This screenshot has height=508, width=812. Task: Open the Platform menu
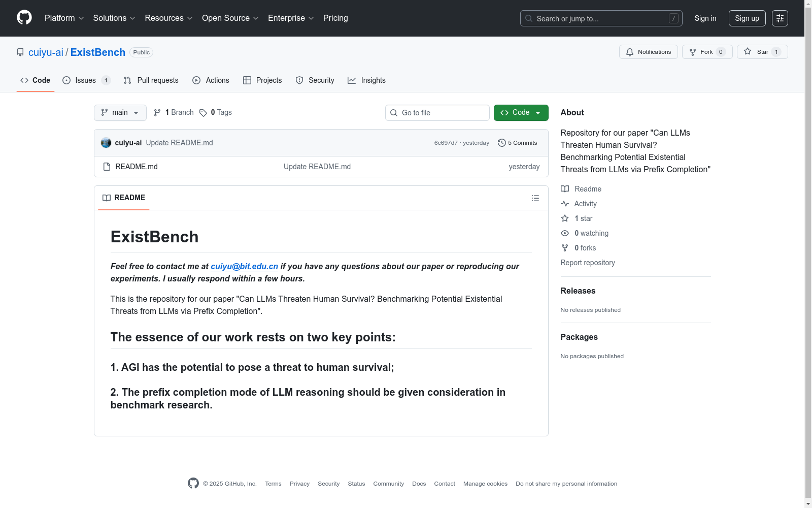64,18
